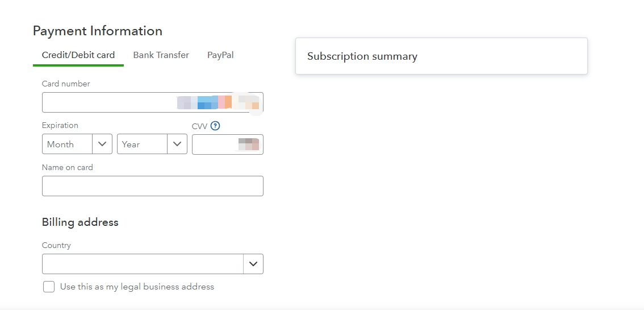Click the card image inside the CVV field
The width and height of the screenshot is (644, 310).
249,144
